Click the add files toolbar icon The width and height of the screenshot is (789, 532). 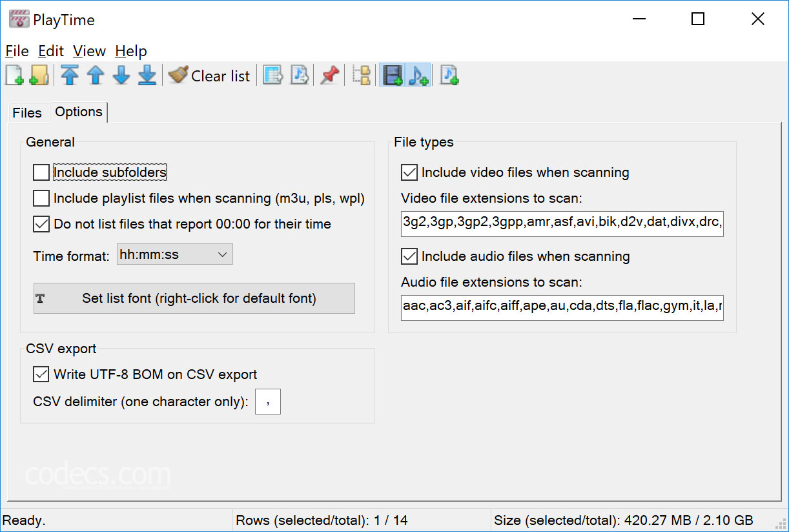(x=14, y=76)
